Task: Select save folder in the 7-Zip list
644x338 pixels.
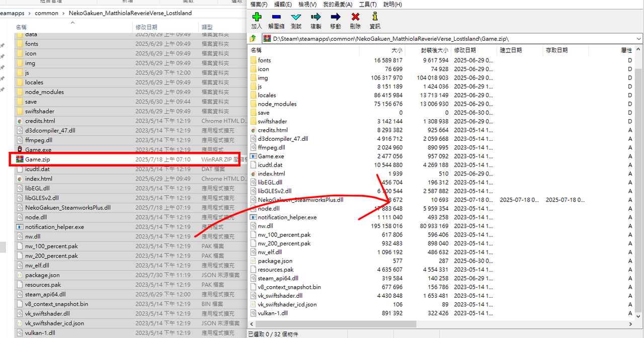Action: [x=264, y=113]
